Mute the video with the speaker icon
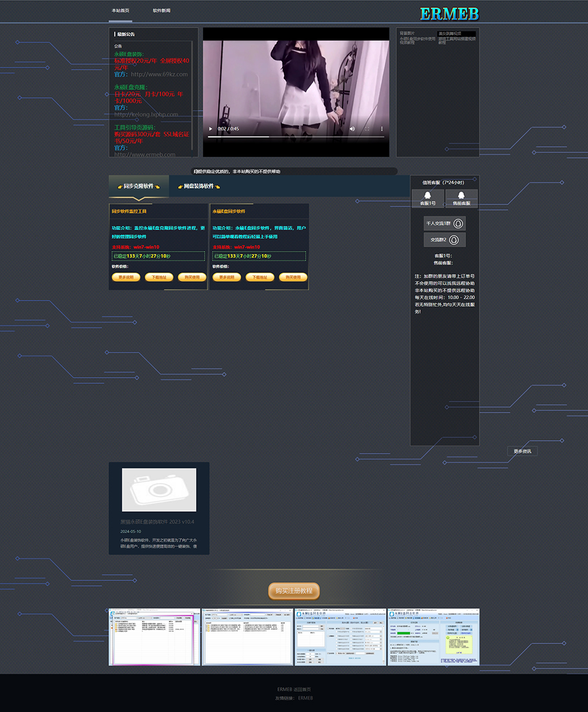 coord(352,129)
